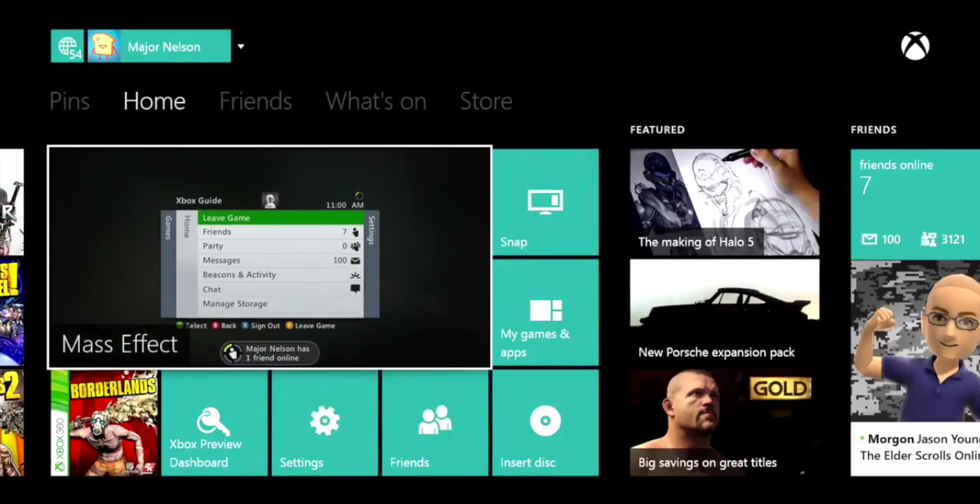
Task: Select Manage Storage in Xbox Guide
Action: (x=281, y=304)
